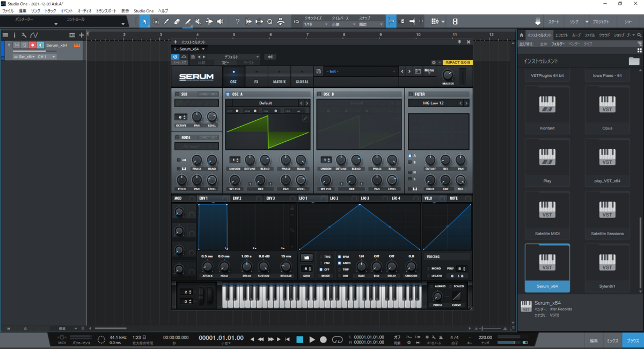The image size is (644, 349).
Task: Open the Serum Init preset dropdown
Action: click(361, 71)
